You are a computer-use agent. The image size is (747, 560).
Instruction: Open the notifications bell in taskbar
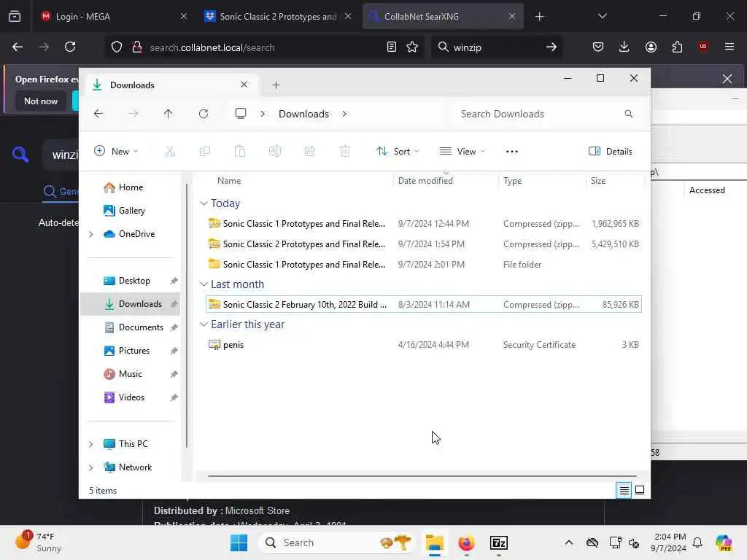point(697,542)
